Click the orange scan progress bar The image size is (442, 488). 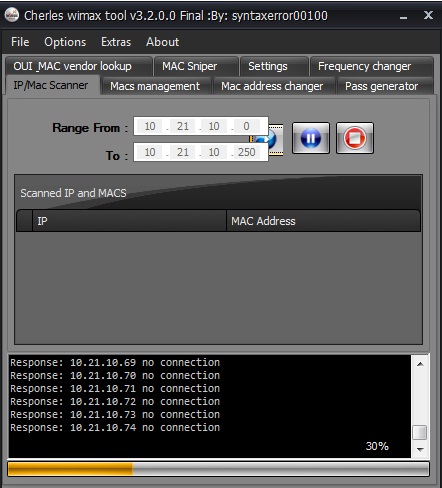[218, 469]
